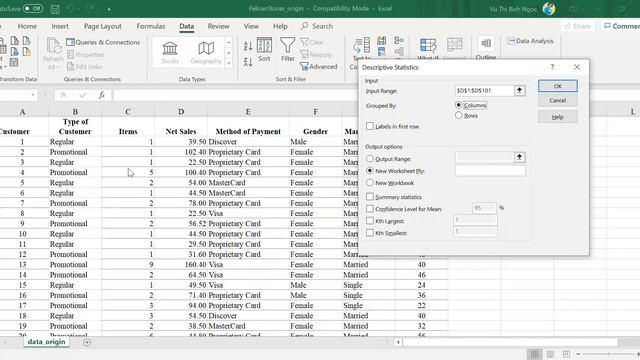Select Grouped By Rows radio
The width and height of the screenshot is (640, 360).
[x=459, y=116]
